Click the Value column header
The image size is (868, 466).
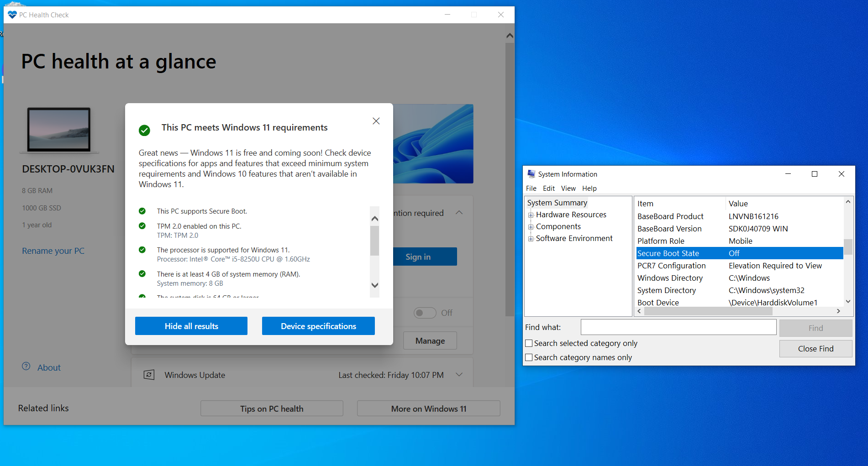click(x=784, y=204)
